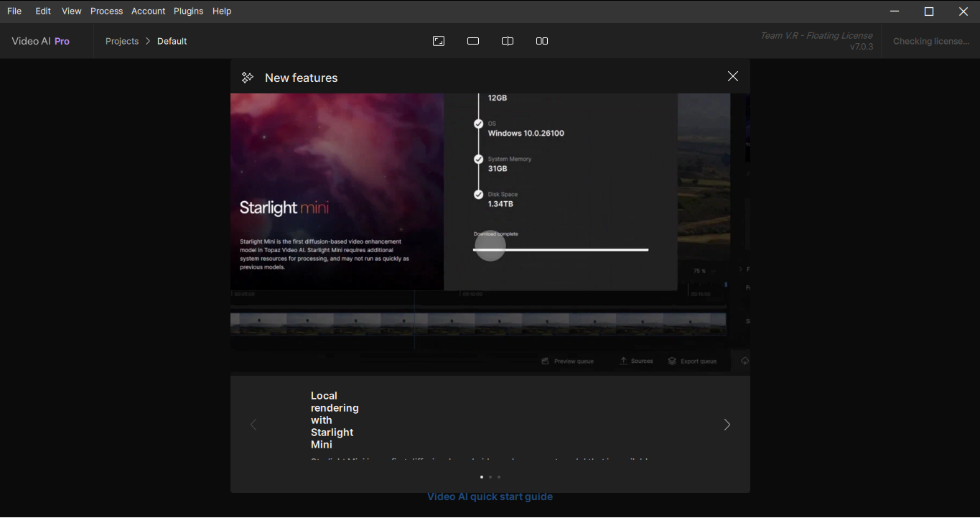This screenshot has height=518, width=980.
Task: Click the Checking license status button
Action: coord(930,41)
